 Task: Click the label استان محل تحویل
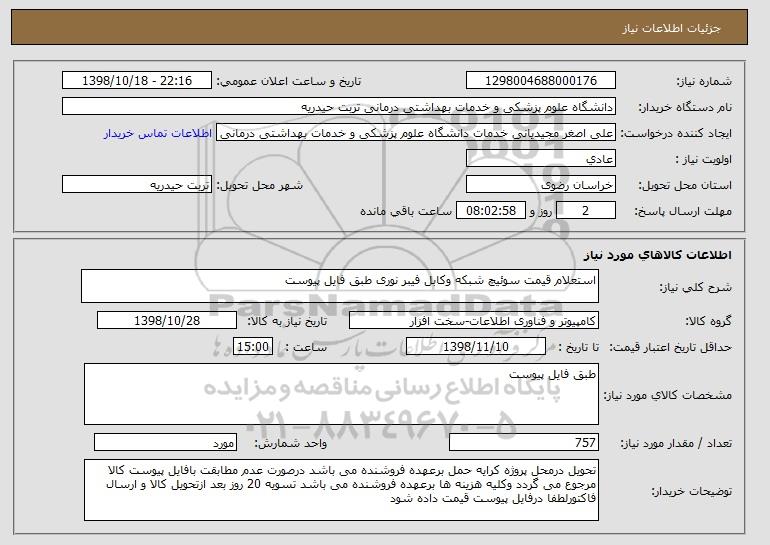[685, 185]
